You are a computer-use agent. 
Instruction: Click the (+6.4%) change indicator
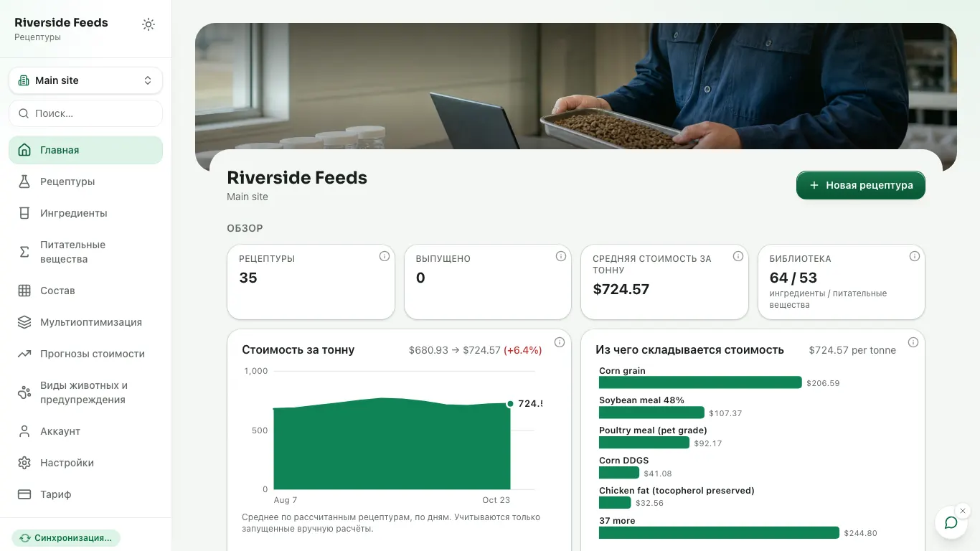[x=522, y=350]
